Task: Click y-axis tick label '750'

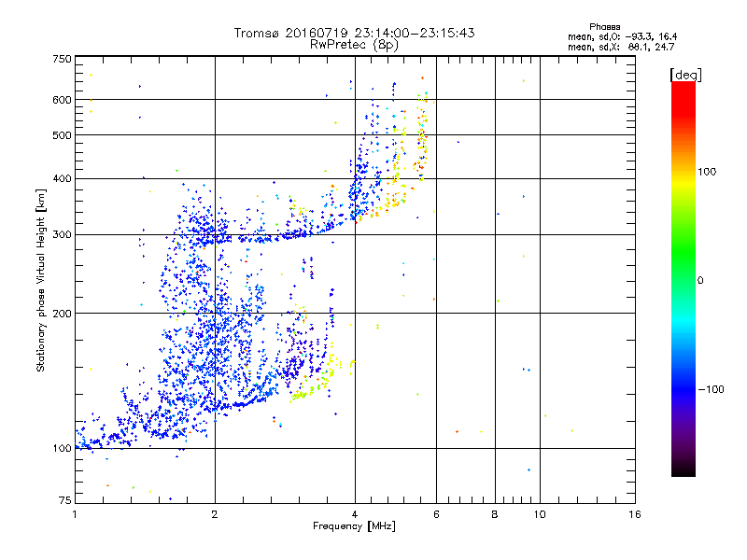Action: pyautogui.click(x=62, y=59)
